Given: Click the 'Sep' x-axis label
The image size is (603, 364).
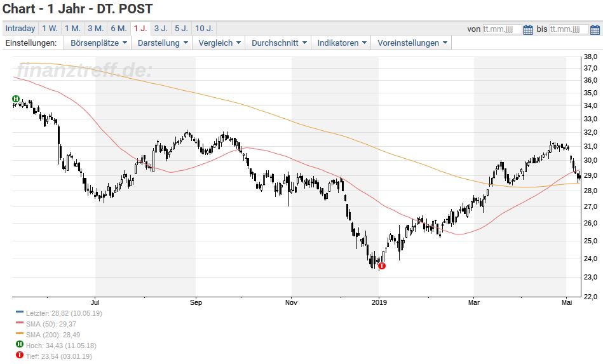Looking at the screenshot, I should 196,302.
